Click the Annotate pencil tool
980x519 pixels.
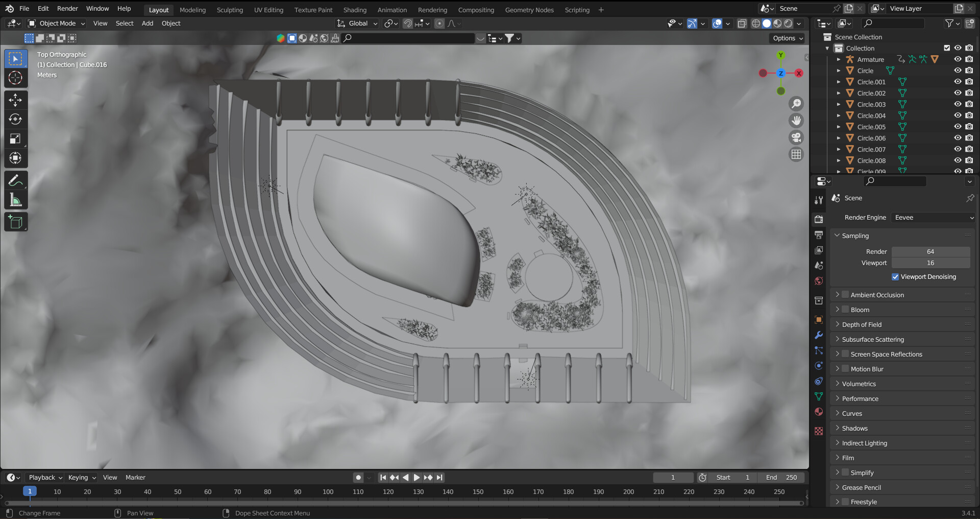click(15, 180)
